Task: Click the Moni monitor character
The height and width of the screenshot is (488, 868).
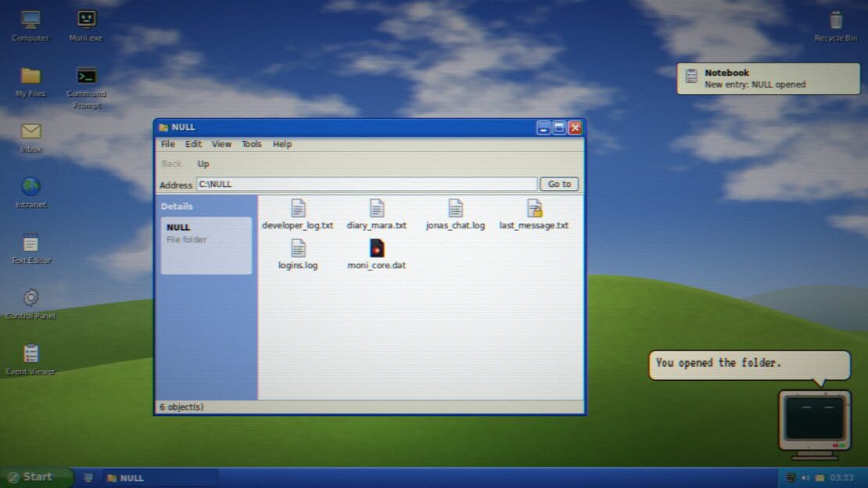Action: [814, 425]
